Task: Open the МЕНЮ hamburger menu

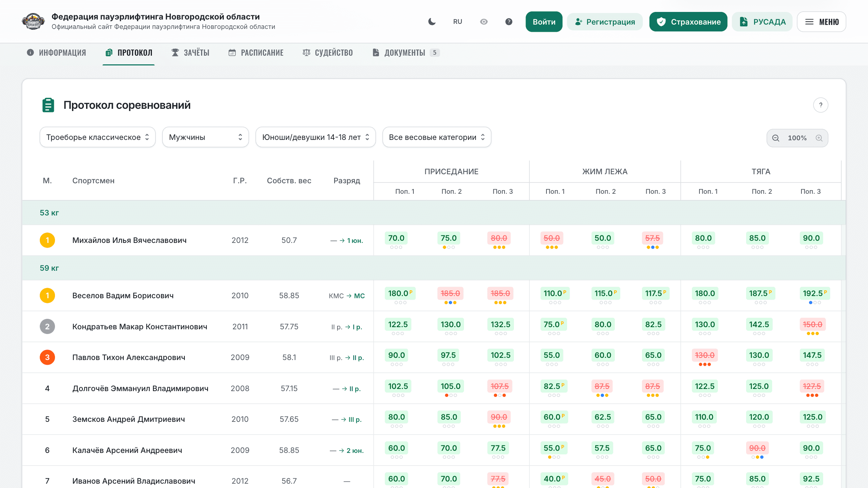Action: 822,22
